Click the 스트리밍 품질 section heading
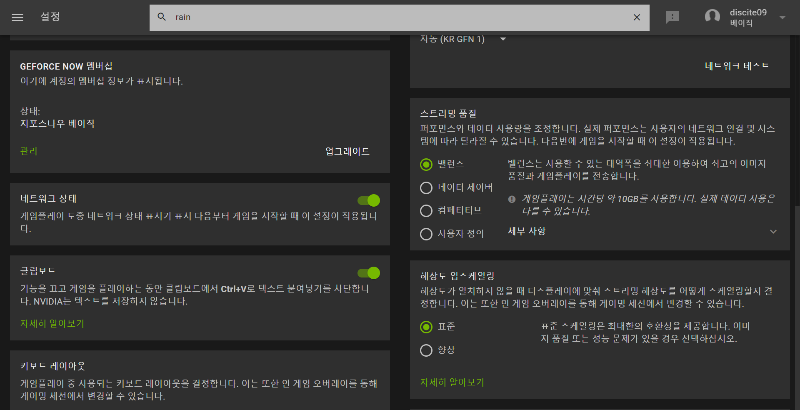 click(x=448, y=113)
